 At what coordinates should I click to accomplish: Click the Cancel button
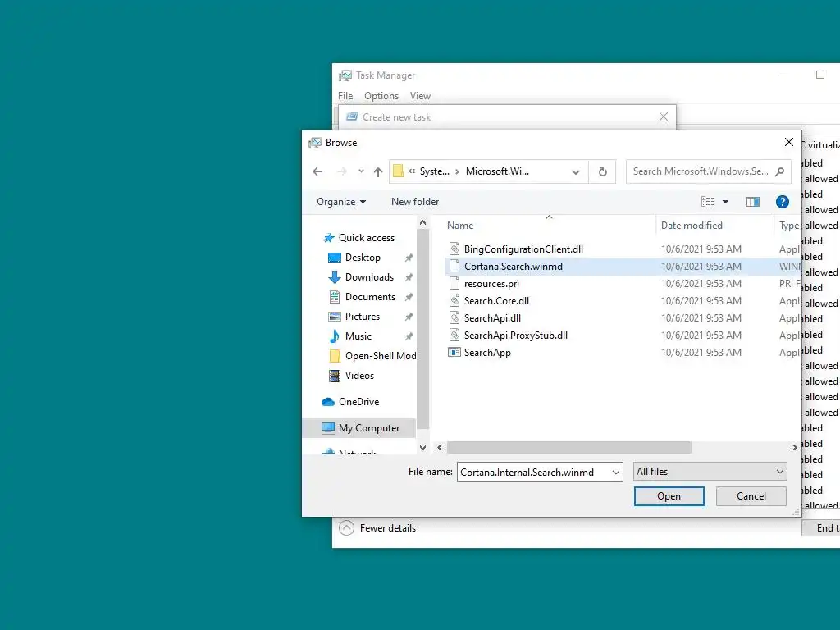pos(751,496)
